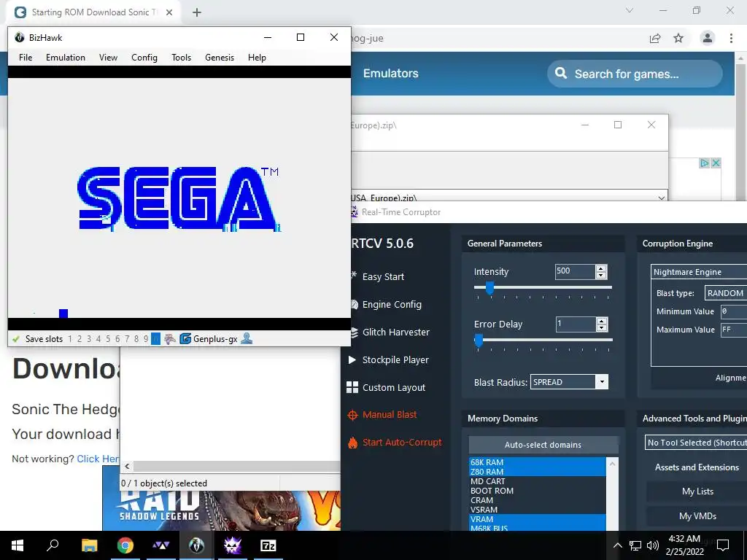Open BizHawk Help menu
This screenshot has width=747, height=560.
[257, 58]
